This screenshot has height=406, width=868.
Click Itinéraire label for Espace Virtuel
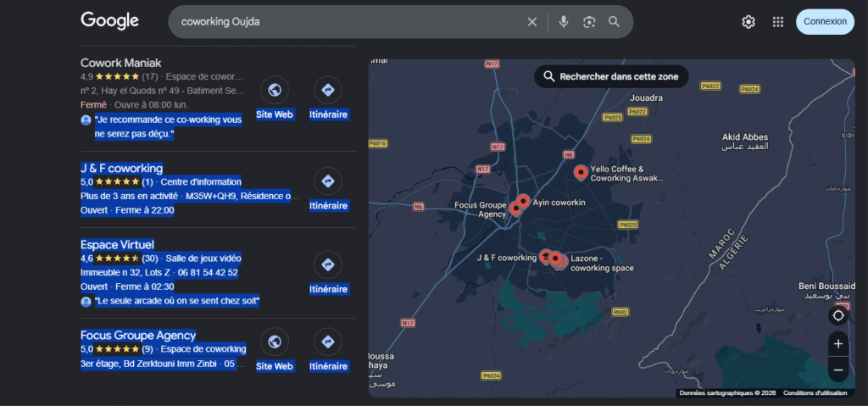click(x=329, y=289)
